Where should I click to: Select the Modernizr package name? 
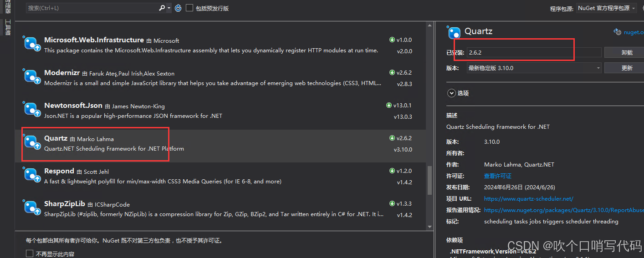(62, 73)
